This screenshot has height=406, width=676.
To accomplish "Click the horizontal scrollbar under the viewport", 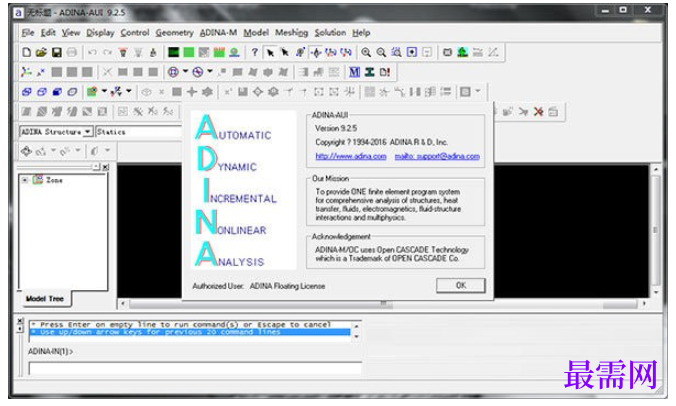I will (383, 304).
